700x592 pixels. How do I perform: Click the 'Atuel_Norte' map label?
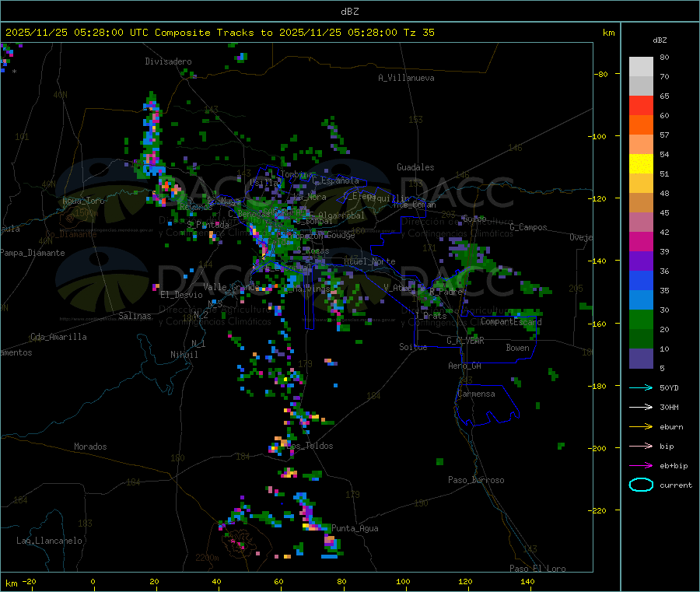(369, 261)
